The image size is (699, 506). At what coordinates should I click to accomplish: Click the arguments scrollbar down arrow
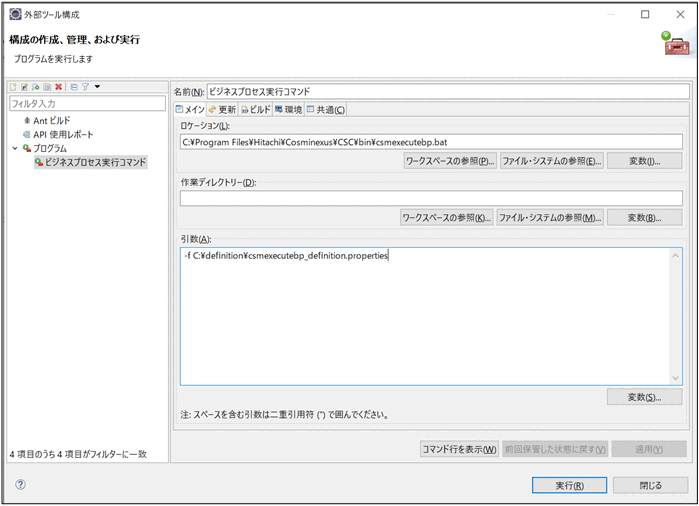coord(675,378)
